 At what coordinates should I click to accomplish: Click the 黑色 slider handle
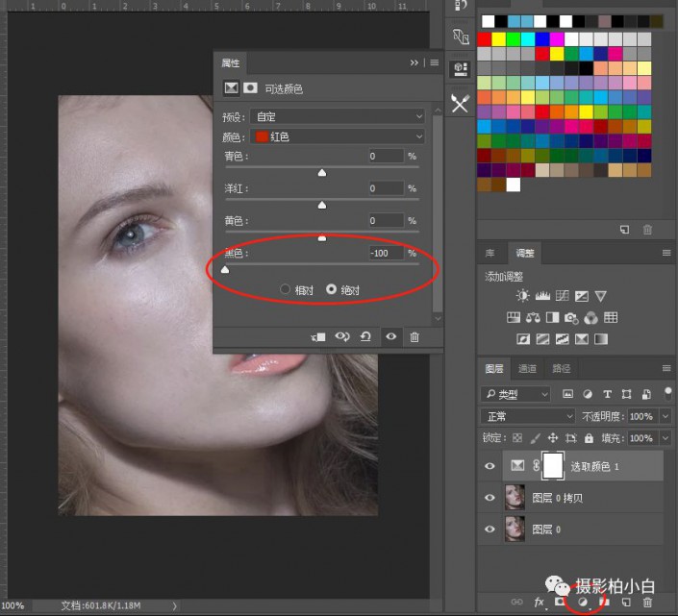point(225,271)
